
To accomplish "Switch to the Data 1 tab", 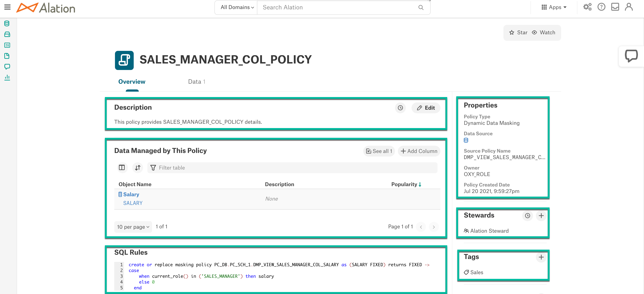I will click(197, 82).
